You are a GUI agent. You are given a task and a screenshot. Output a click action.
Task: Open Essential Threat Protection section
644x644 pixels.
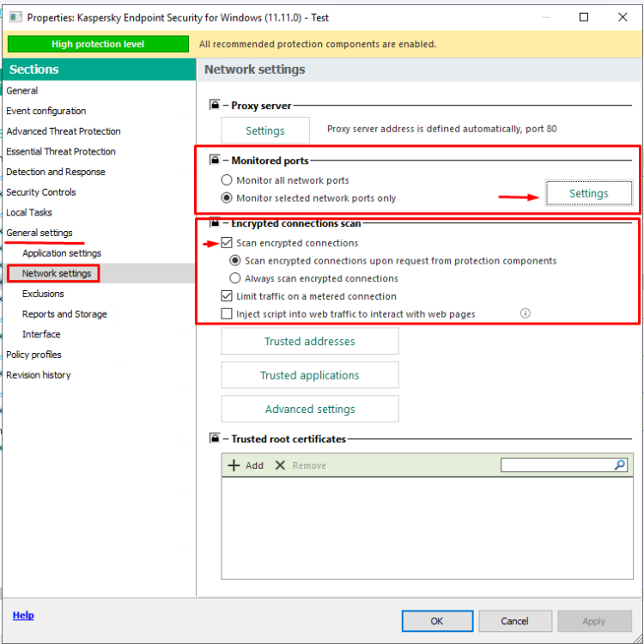(x=61, y=151)
